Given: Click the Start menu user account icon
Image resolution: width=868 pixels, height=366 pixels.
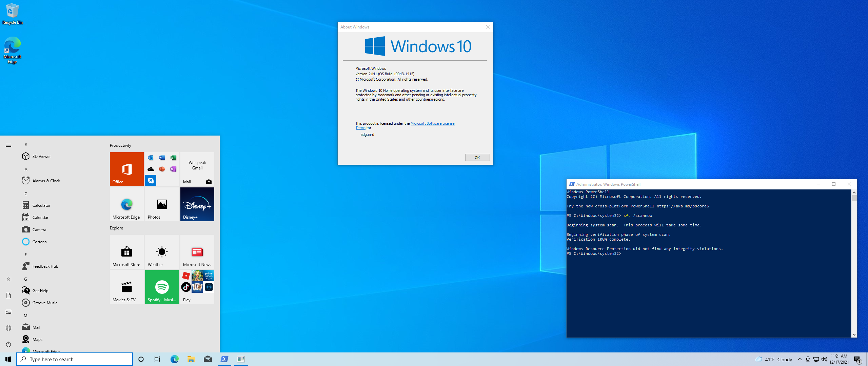Looking at the screenshot, I should [8, 279].
